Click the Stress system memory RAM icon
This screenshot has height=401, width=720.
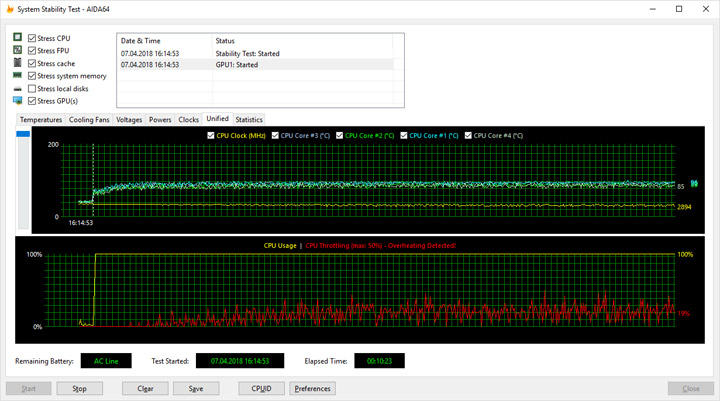point(17,75)
